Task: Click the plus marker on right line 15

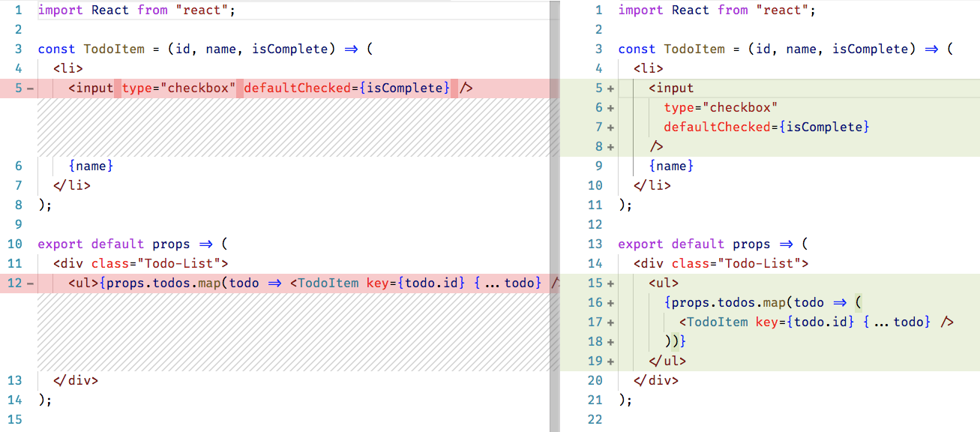Action: [x=610, y=283]
